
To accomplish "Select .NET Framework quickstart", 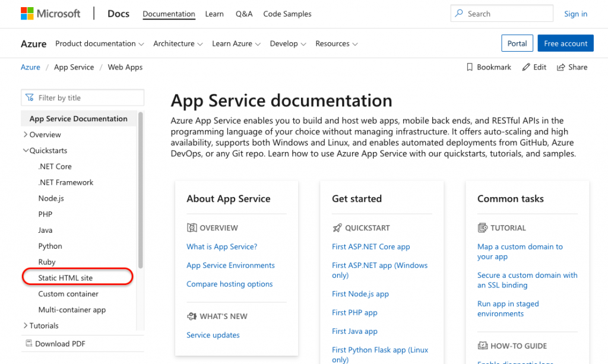I will coord(66,182).
